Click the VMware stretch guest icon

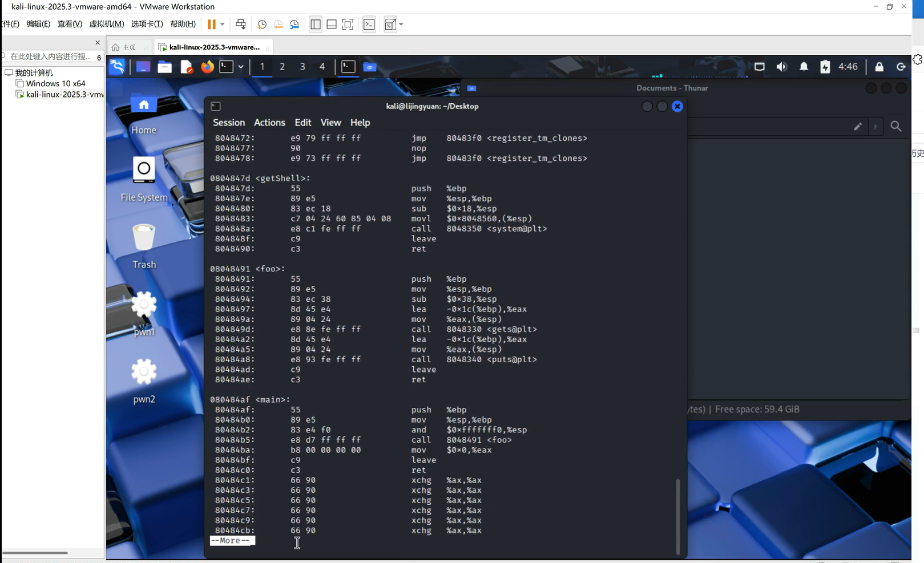[390, 25]
